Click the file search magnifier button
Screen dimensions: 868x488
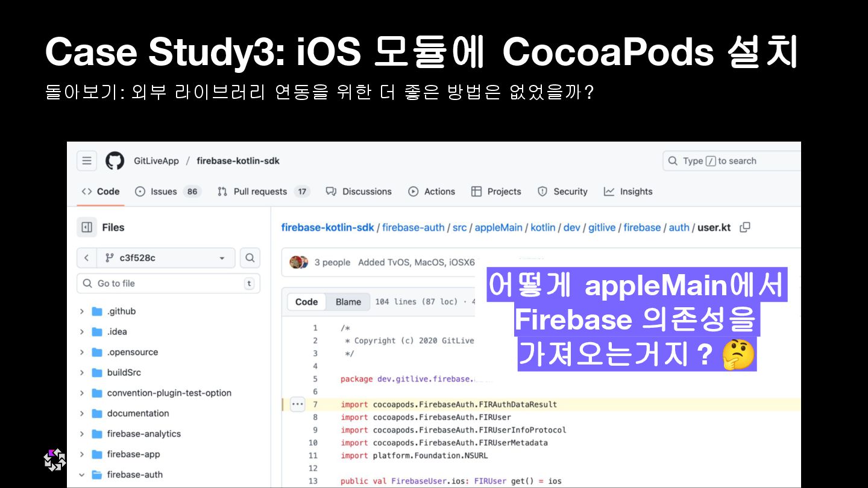point(250,258)
